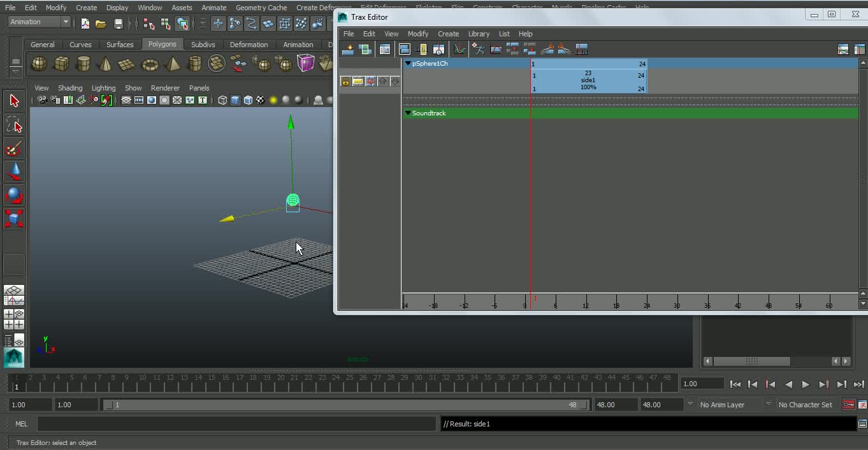This screenshot has width=868, height=450.
Task: Create a polygon cylinder from the shelf
Action: point(83,64)
